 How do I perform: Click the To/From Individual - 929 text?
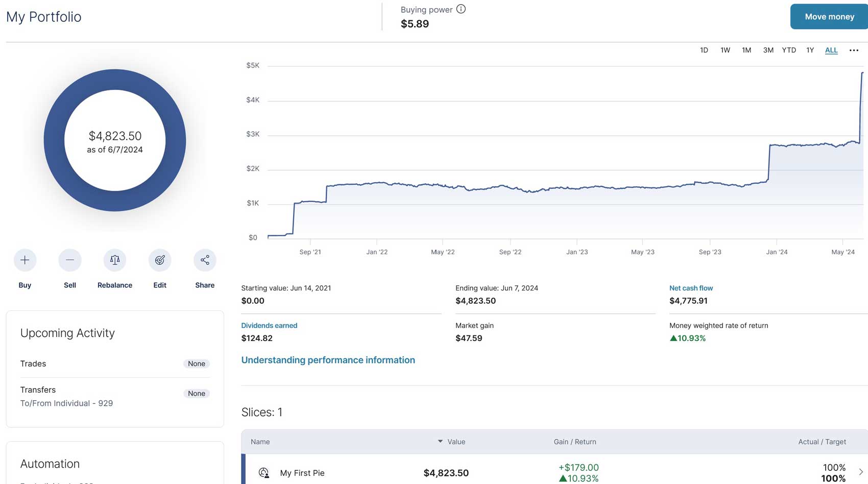click(x=66, y=403)
